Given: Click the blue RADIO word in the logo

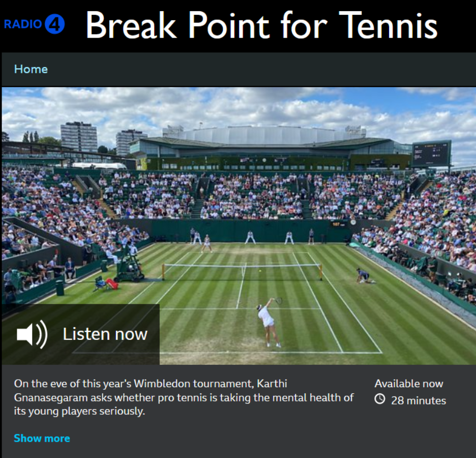Looking at the screenshot, I should (x=23, y=24).
